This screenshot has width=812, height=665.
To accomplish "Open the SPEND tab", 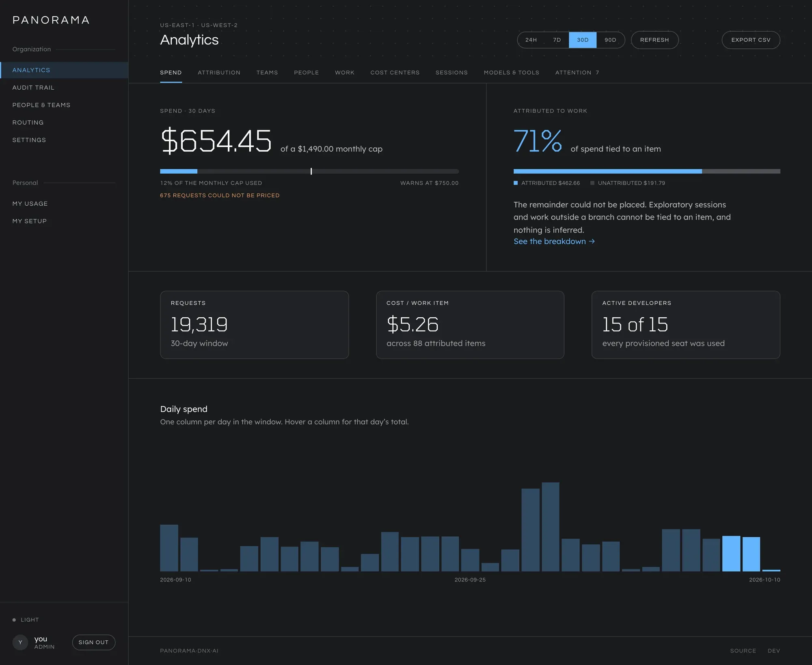I will (x=171, y=73).
